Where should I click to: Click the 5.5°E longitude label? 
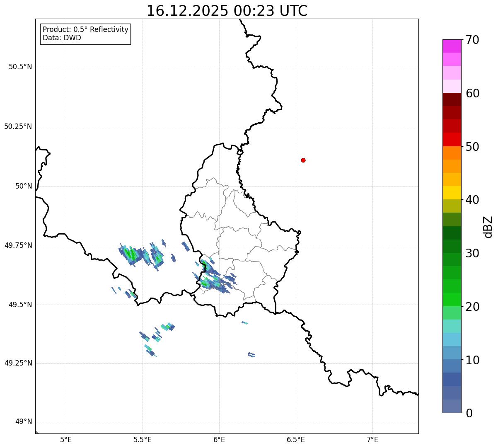[143, 440]
